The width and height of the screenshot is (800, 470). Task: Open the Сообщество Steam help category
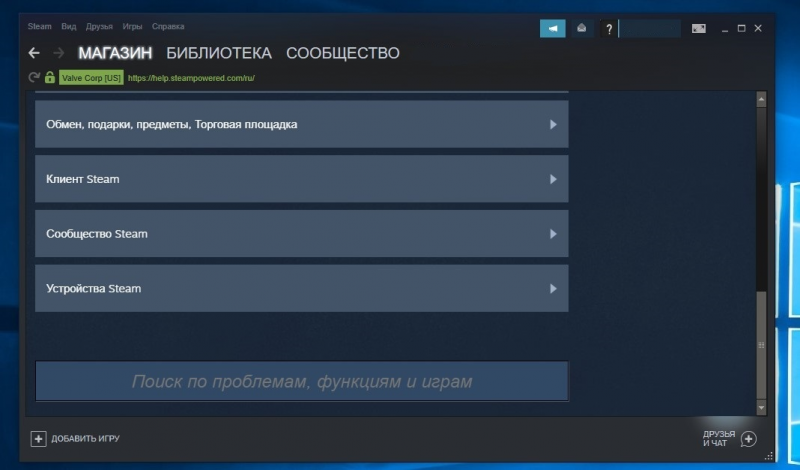(302, 233)
